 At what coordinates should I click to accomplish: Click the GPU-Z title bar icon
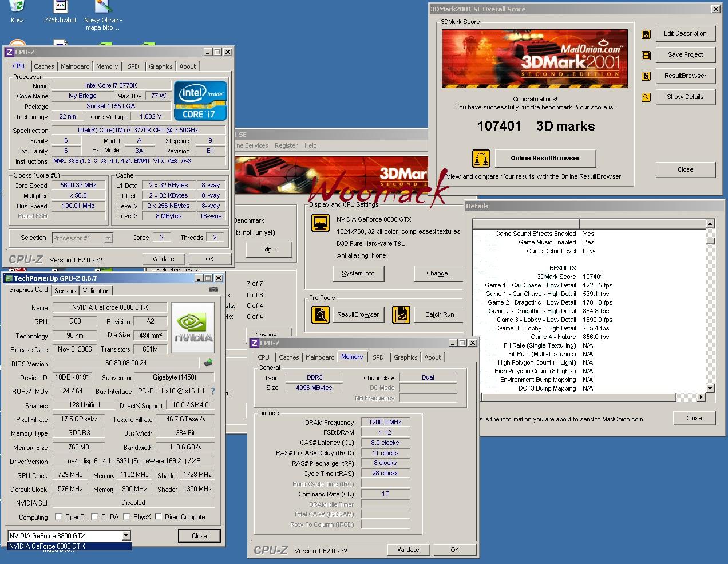tap(9, 278)
